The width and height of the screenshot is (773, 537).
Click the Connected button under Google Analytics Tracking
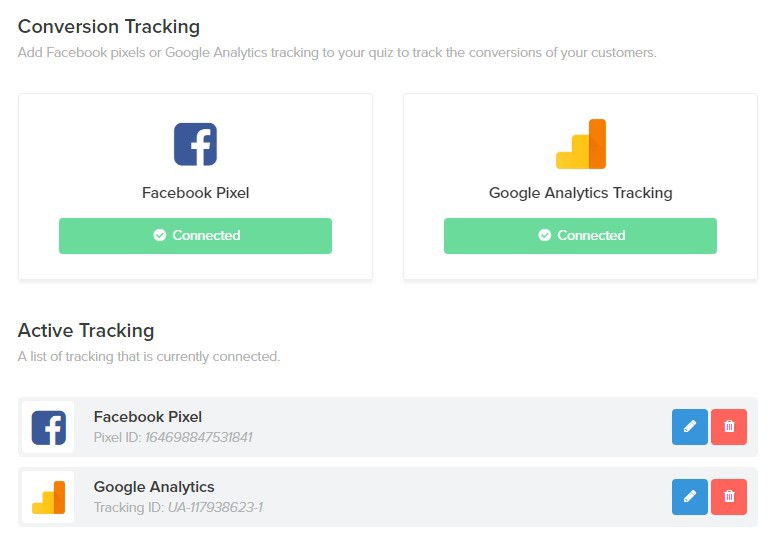(x=580, y=236)
